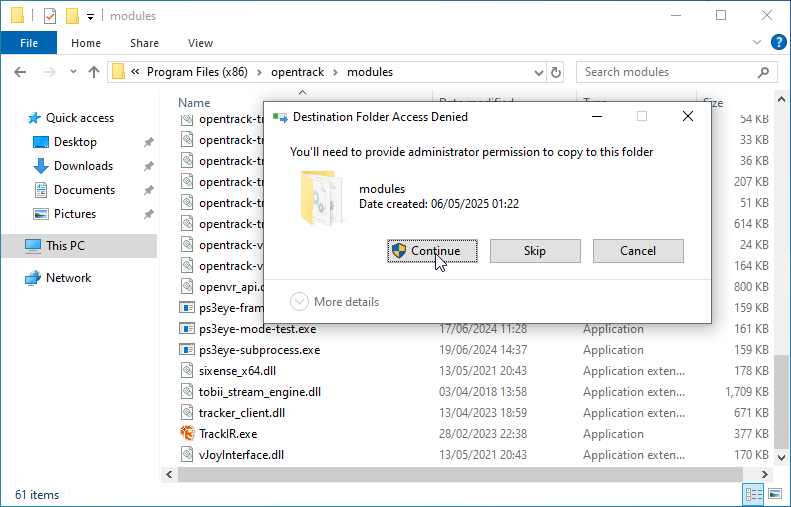Click the horizontal scrollbar right arrow

[x=764, y=474]
